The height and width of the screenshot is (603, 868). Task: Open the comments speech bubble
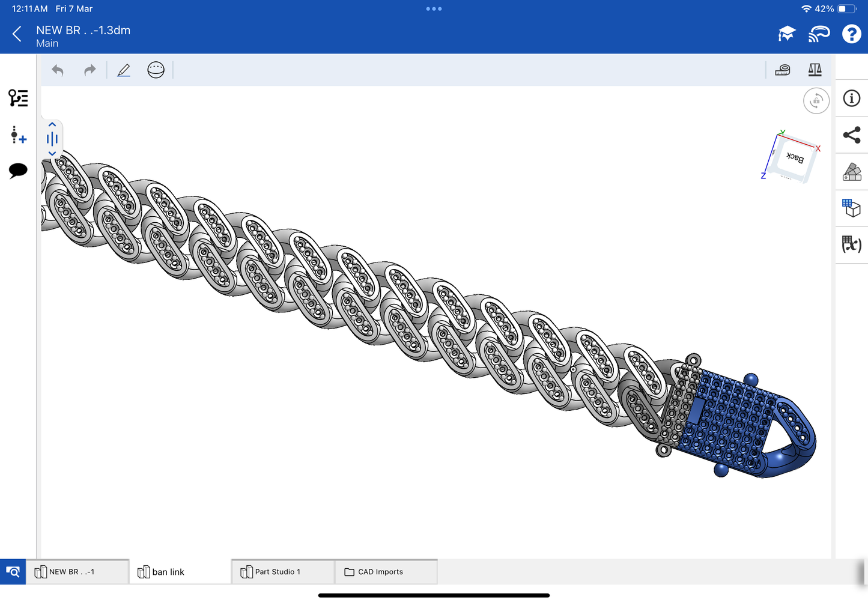click(18, 171)
